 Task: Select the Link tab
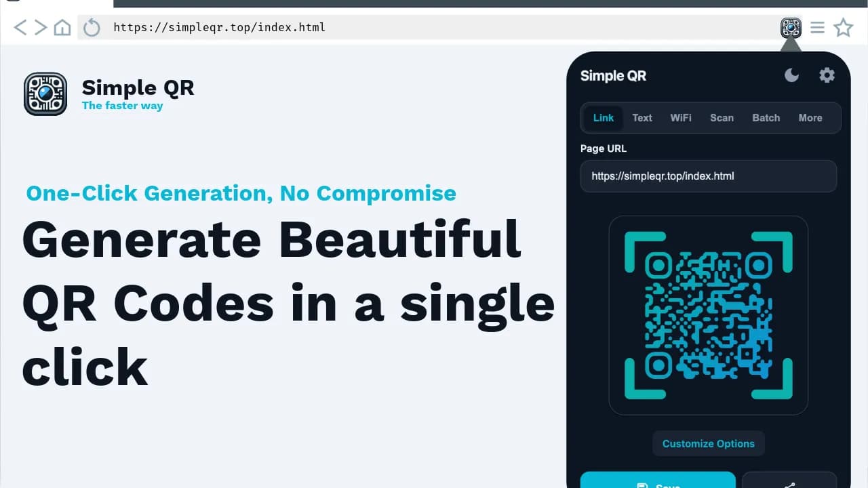(x=603, y=118)
